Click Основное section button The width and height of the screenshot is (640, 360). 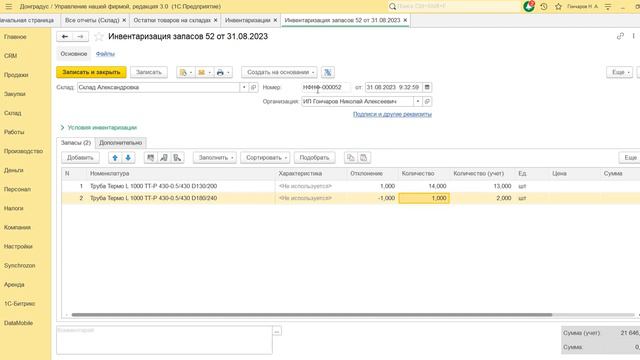coord(73,54)
